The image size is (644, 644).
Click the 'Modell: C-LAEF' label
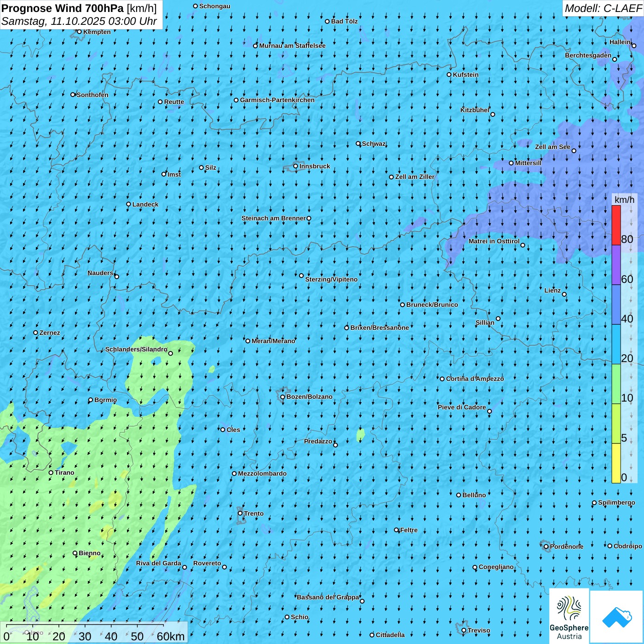pos(603,8)
